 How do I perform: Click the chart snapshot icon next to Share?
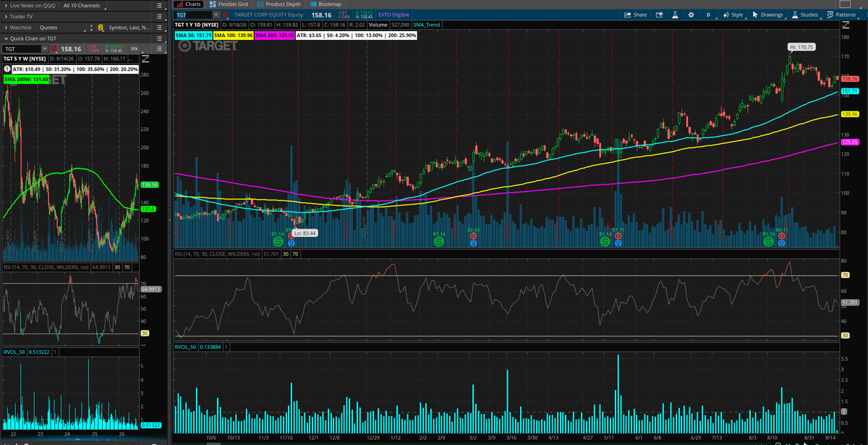(x=659, y=14)
